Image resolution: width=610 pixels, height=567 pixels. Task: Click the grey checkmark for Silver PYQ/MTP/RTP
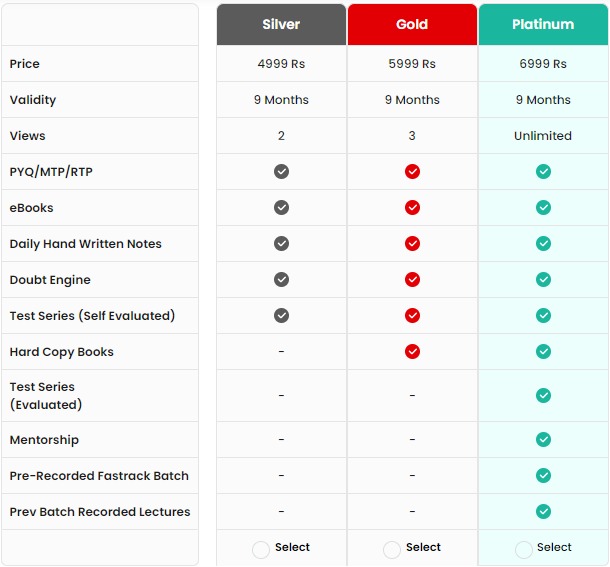tap(281, 171)
